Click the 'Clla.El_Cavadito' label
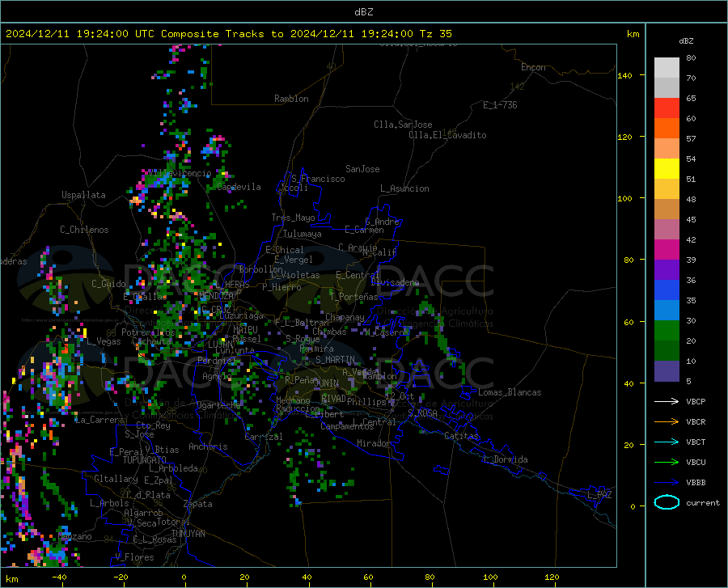The width and height of the screenshot is (728, 588). tap(447, 135)
